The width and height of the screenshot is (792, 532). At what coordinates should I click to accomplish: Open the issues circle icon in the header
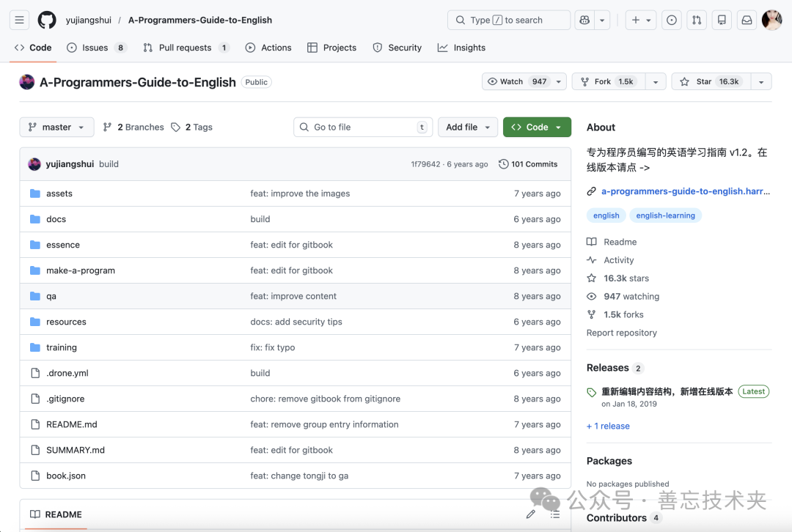671,20
